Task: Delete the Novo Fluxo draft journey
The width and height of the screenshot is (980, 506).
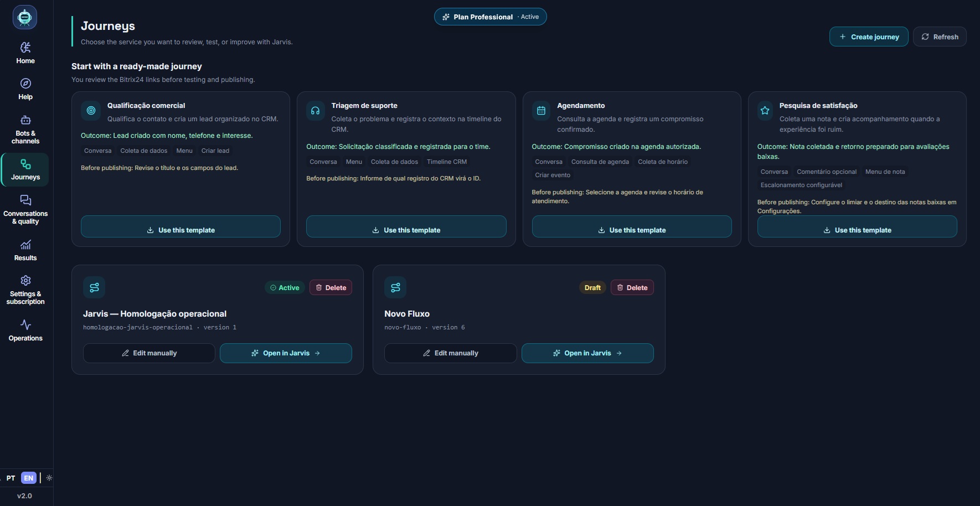Action: point(632,287)
